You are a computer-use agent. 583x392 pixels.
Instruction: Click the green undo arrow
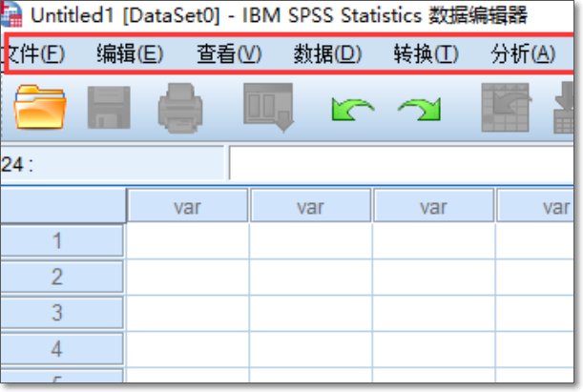352,110
